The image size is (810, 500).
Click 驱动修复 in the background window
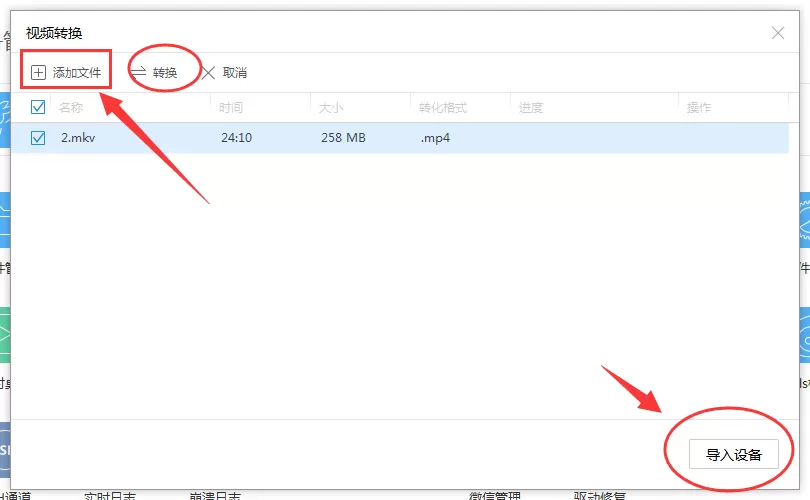(x=600, y=496)
